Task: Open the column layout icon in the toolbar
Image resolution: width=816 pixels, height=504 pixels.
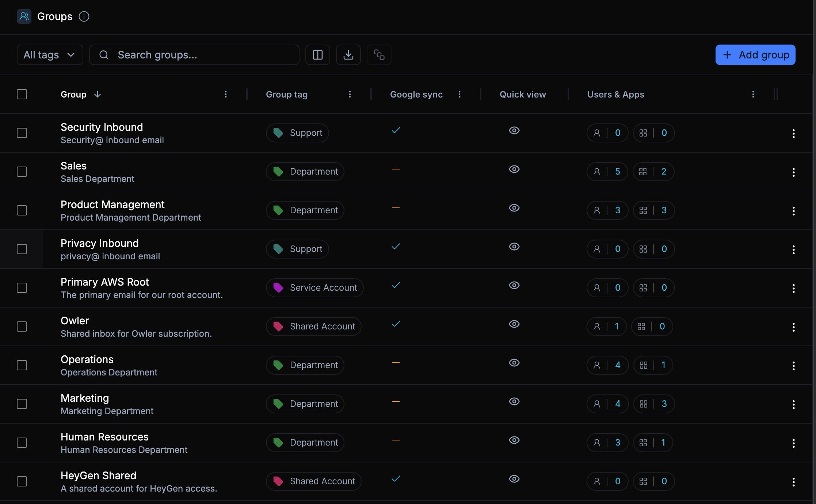Action: [317, 55]
